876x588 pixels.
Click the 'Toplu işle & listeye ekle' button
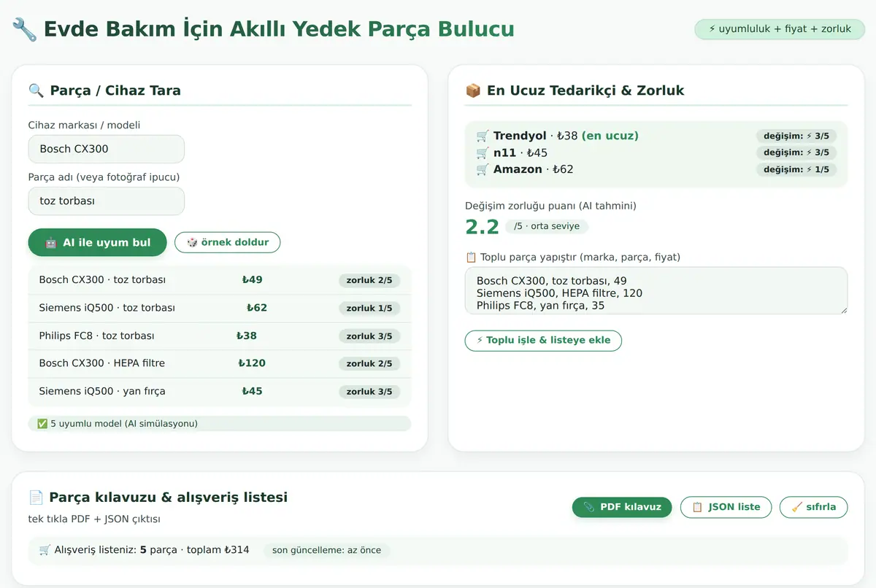[543, 341]
